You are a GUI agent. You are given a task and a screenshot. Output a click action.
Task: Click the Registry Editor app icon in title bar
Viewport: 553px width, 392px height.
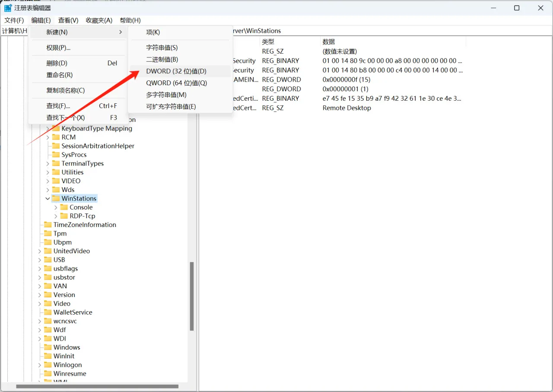(x=8, y=8)
